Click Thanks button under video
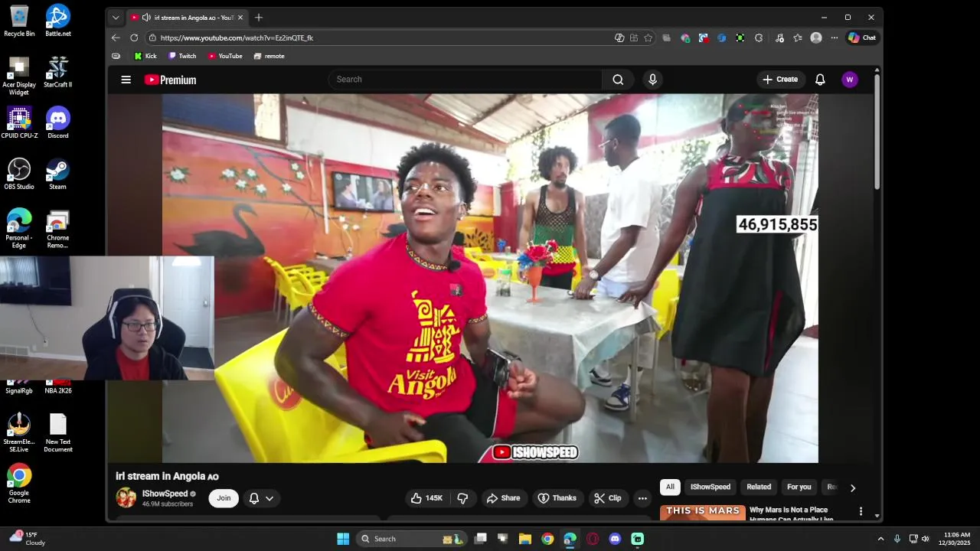 click(x=557, y=498)
